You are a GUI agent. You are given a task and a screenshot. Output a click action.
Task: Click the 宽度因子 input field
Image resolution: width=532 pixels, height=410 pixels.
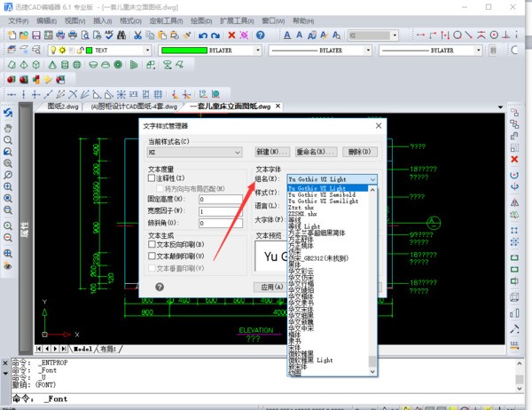tap(220, 212)
